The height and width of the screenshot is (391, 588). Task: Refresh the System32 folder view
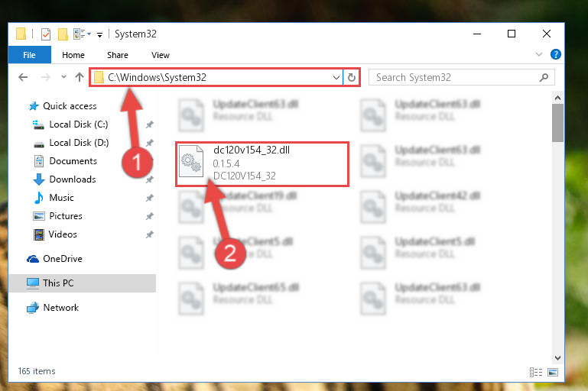click(352, 77)
